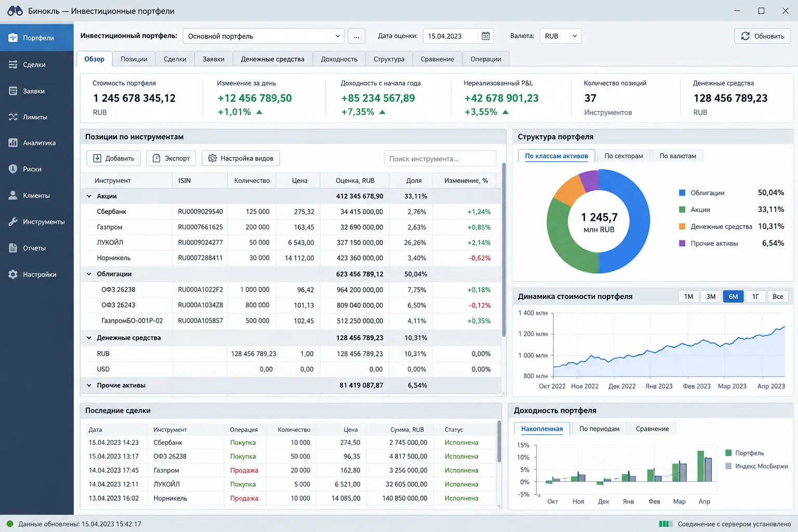Select the 1Г period toggle
Screen dimensions: 798x532
tap(755, 297)
